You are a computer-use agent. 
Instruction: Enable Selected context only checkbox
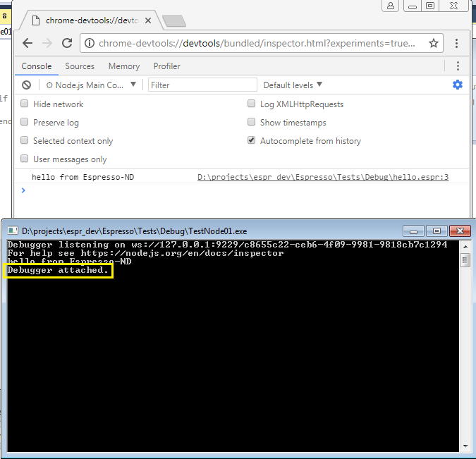coord(24,140)
